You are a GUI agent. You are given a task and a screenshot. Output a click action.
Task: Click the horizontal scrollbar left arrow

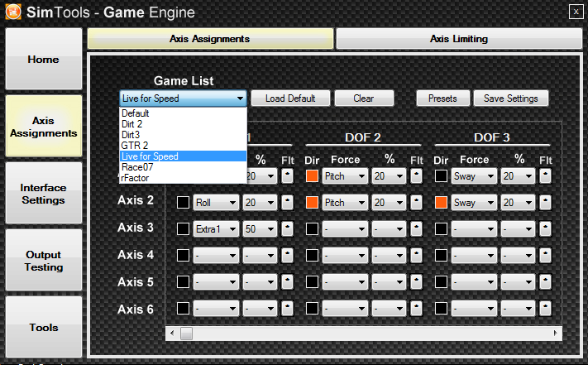tap(172, 333)
